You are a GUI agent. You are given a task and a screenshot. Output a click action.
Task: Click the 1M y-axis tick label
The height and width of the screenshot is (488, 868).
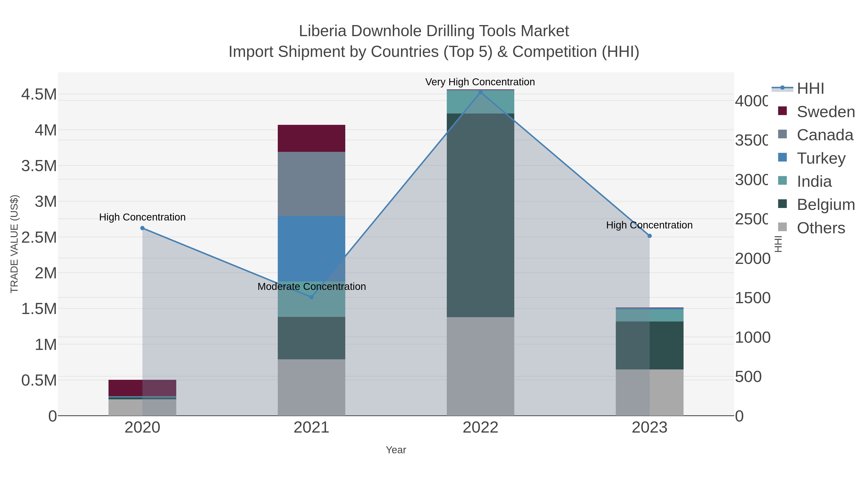[x=46, y=345]
